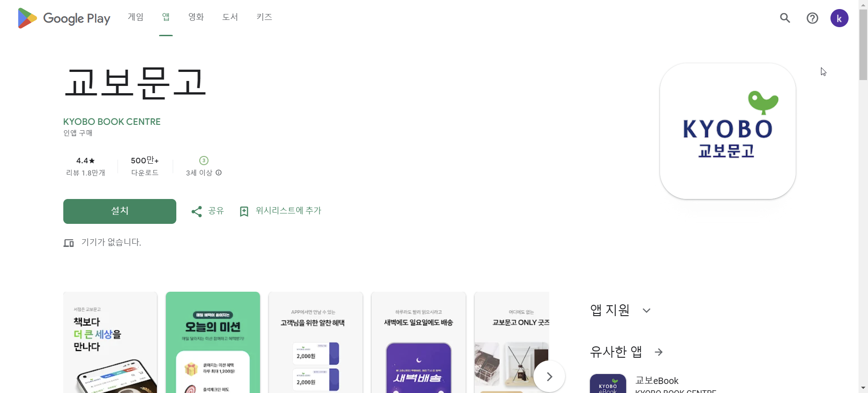This screenshot has height=393, width=868.
Task: Switch to the 게임 tab
Action: (x=136, y=17)
